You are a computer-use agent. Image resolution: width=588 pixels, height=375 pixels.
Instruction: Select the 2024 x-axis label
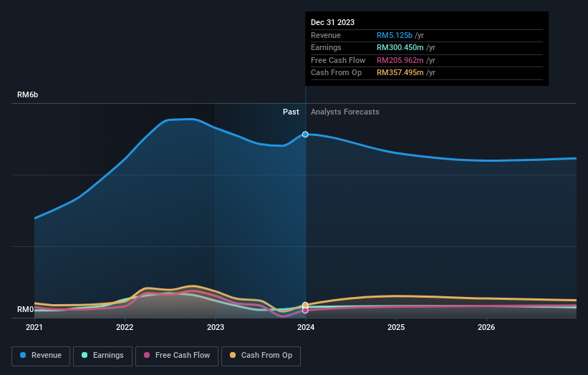pos(306,327)
